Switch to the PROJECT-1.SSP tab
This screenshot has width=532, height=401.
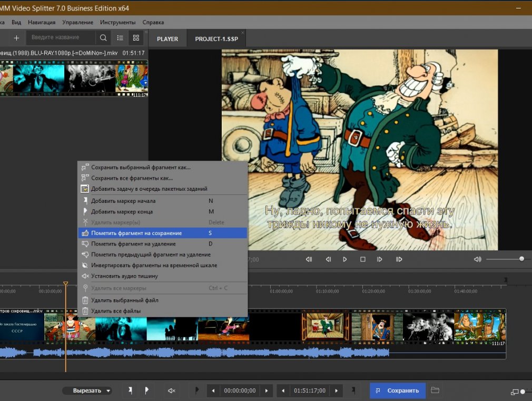tap(216, 39)
